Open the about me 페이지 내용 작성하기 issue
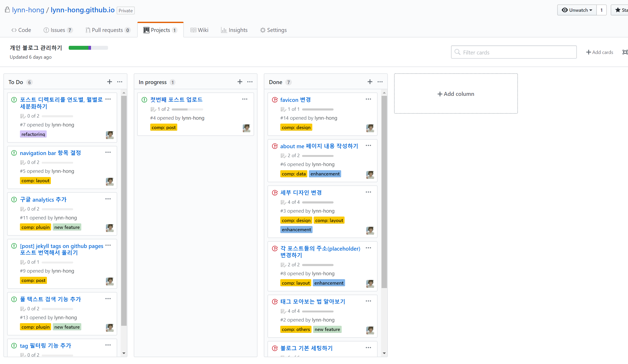The height and width of the screenshot is (364, 628). (319, 146)
